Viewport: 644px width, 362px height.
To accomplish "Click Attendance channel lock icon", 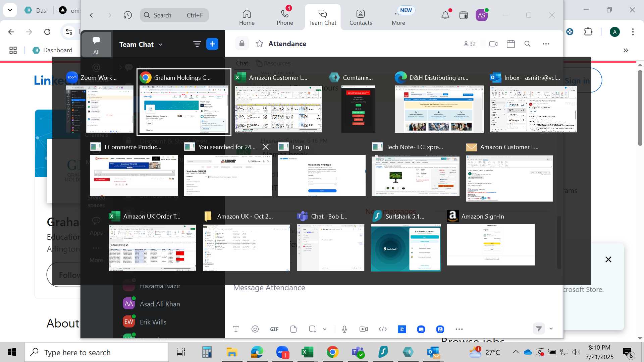I will click(242, 44).
